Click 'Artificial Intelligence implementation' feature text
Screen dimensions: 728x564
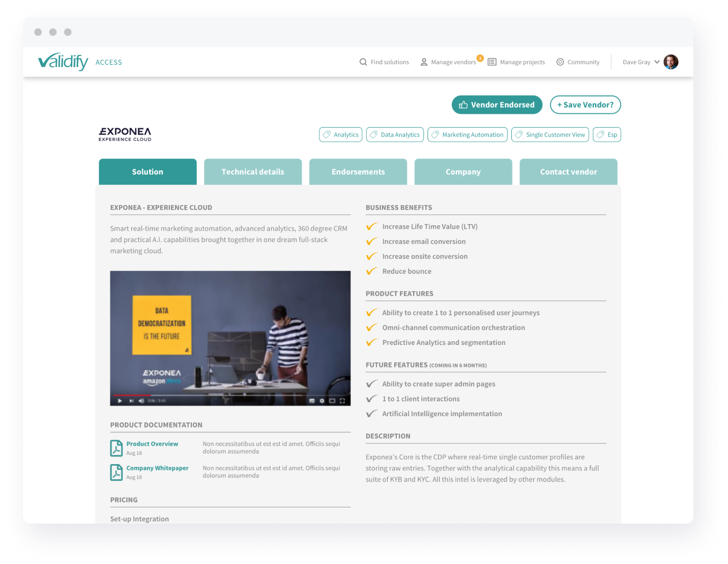coord(442,414)
